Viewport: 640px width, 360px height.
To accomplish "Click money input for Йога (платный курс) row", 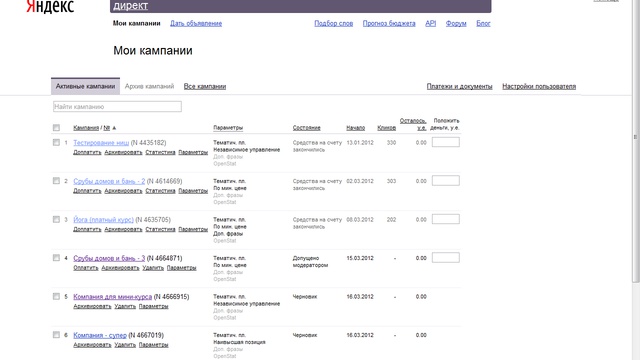I will (x=446, y=219).
